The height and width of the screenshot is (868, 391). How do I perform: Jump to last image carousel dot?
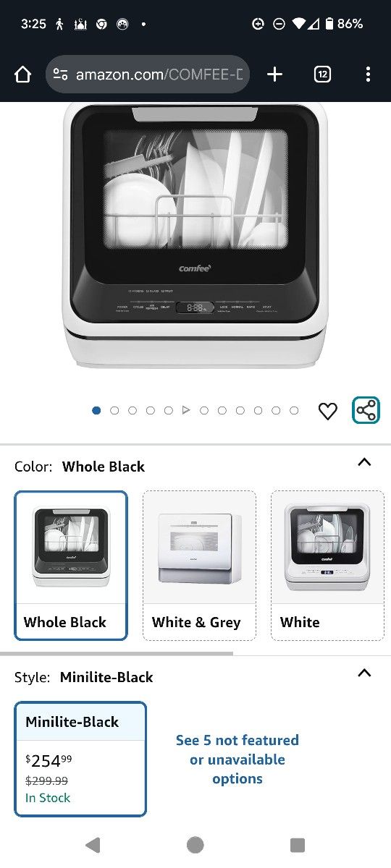point(294,410)
